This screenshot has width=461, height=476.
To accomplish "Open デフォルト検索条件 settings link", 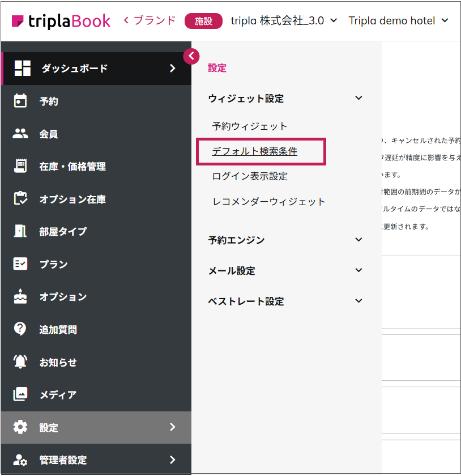I will point(255,151).
